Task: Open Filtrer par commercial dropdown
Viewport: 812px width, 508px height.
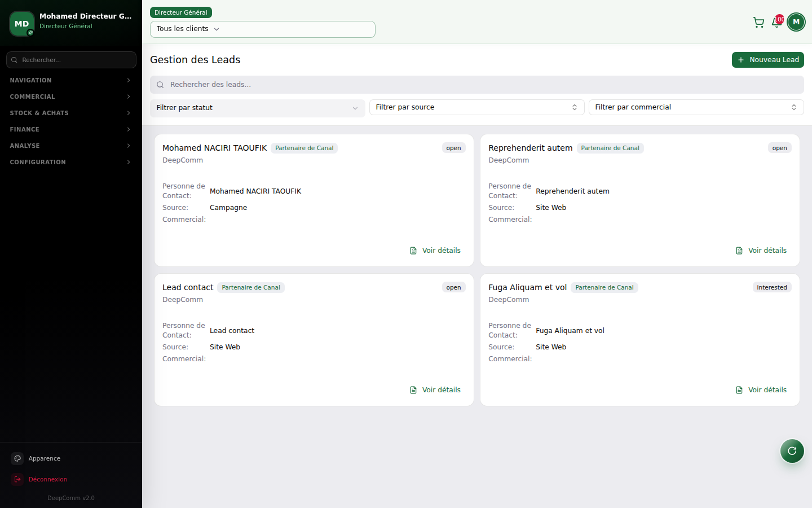Action: pyautogui.click(x=696, y=107)
